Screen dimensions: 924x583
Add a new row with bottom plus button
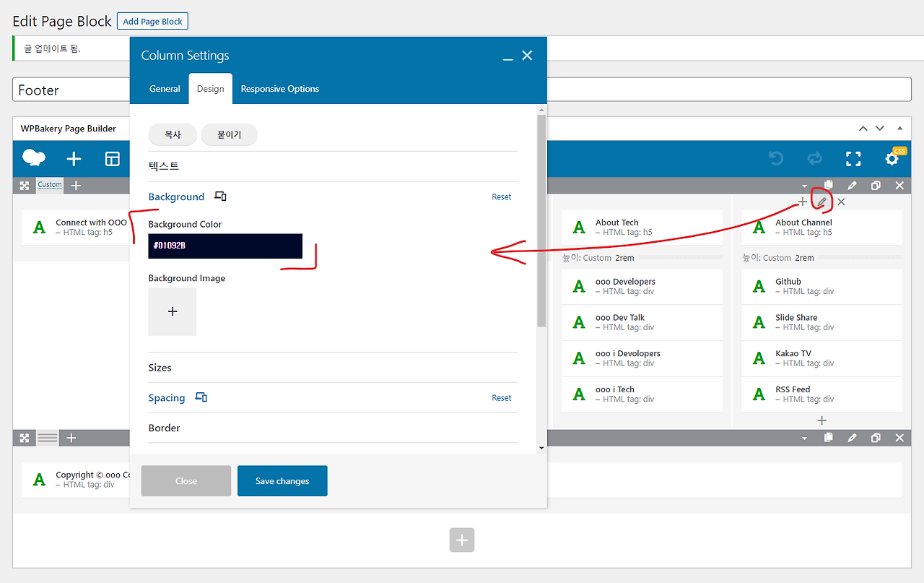pyautogui.click(x=462, y=540)
